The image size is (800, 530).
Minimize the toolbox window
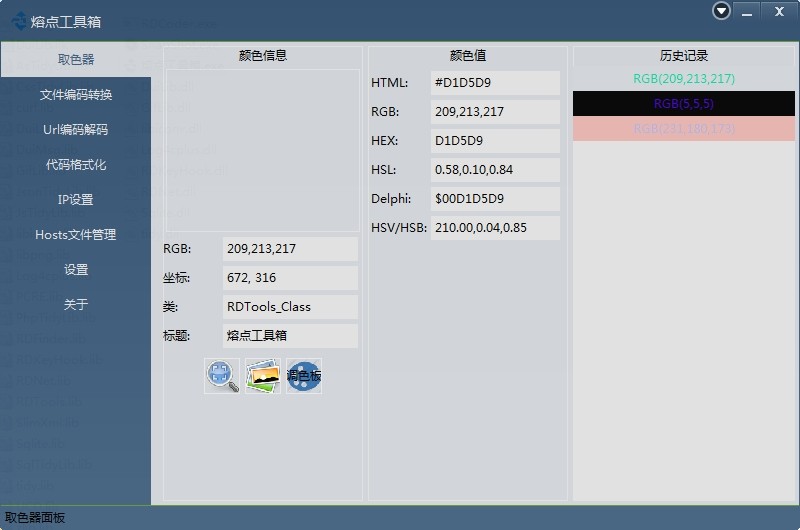[x=746, y=11]
